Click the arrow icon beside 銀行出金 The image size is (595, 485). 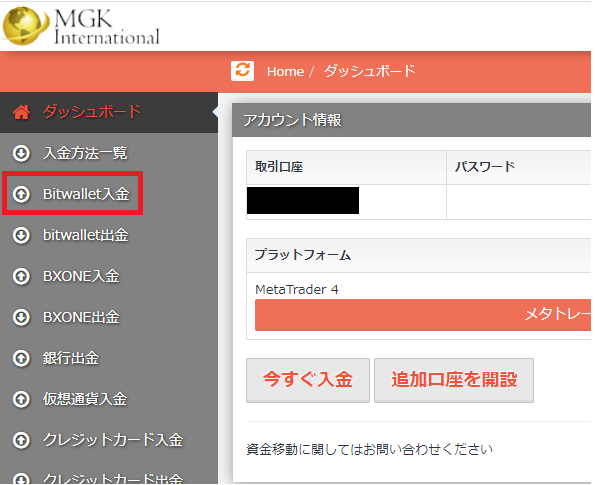(21, 358)
